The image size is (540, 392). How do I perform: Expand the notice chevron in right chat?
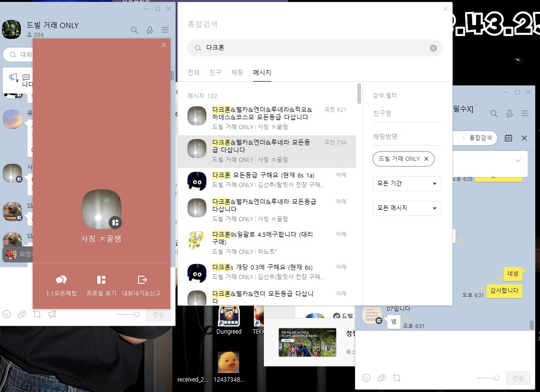518,160
